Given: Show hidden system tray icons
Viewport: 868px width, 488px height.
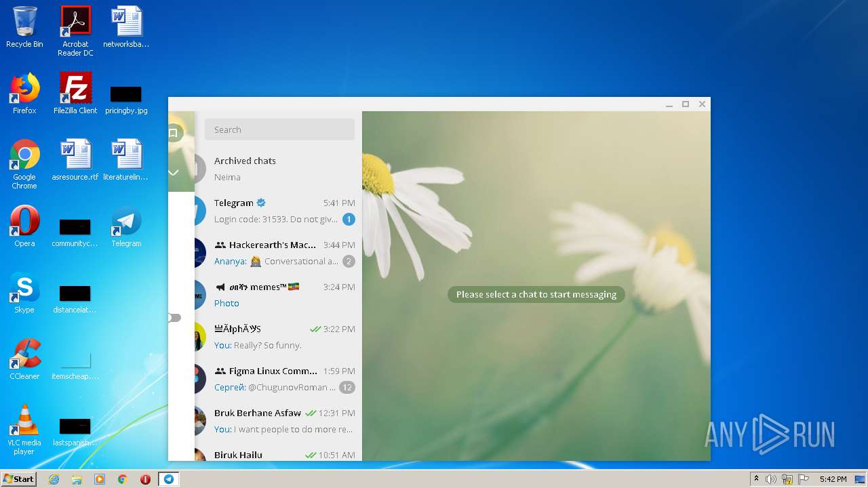Looking at the screenshot, I should point(757,479).
